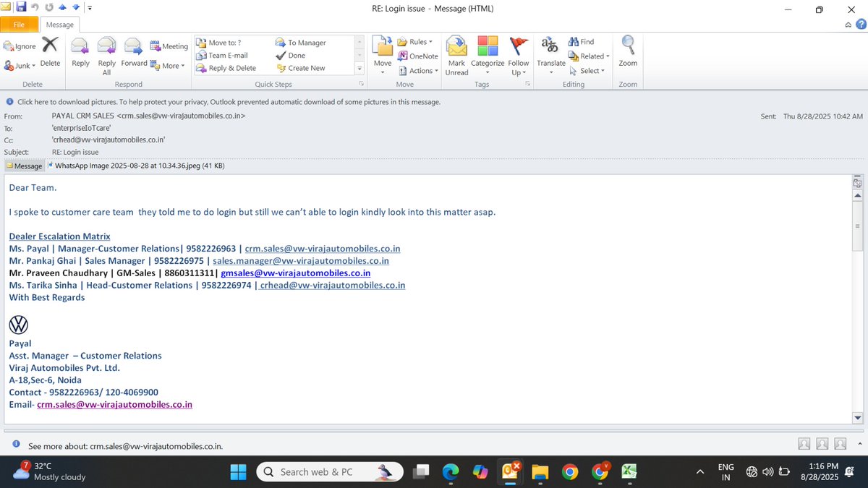Click the message body scroll down arrow
Image resolution: width=868 pixels, height=488 pixels.
click(858, 417)
